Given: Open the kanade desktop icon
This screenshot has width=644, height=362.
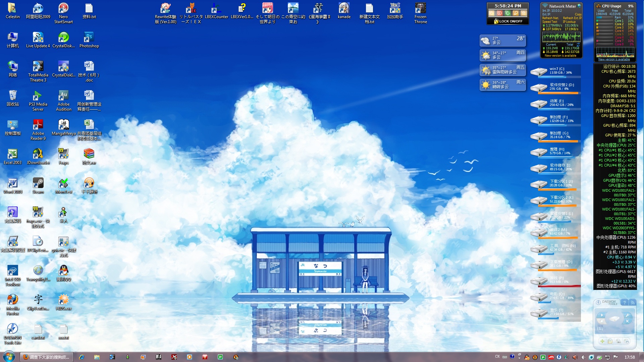Looking at the screenshot, I should [x=344, y=11].
